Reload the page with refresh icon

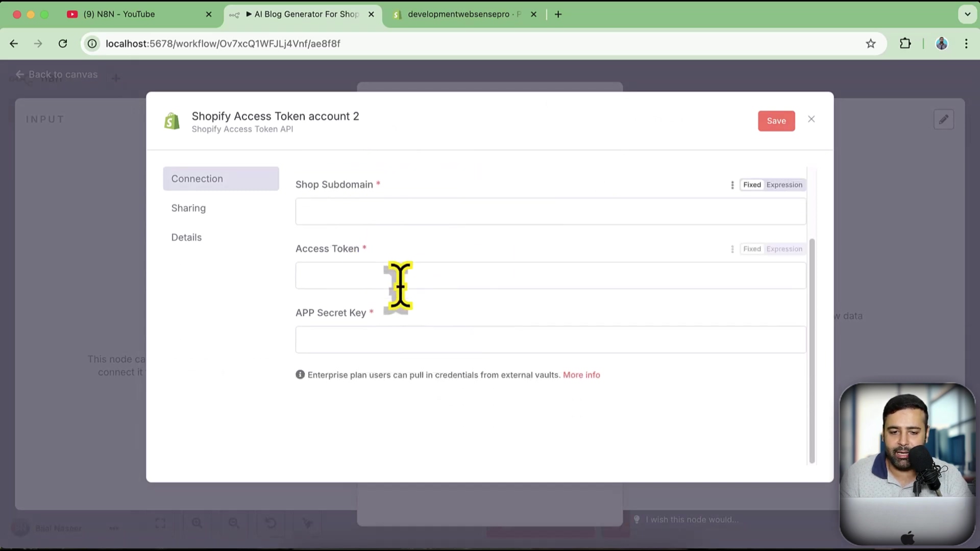(x=63, y=44)
